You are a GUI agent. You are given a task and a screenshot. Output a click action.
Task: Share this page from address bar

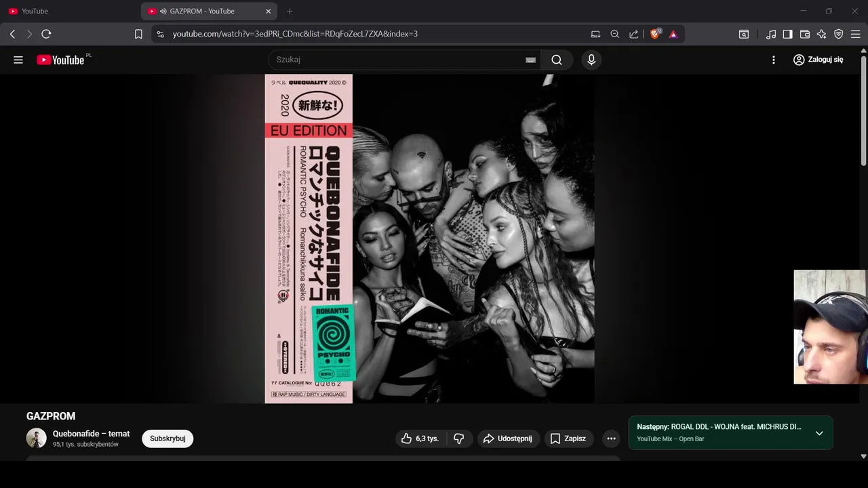[633, 34]
